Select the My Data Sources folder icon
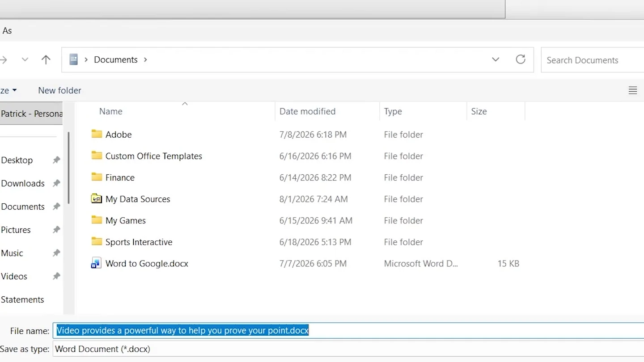Screen dimensions: 644x362 tap(97, 198)
